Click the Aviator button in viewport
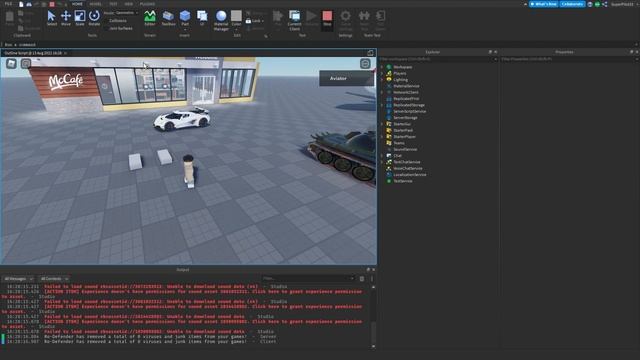The width and height of the screenshot is (640, 360). [346, 78]
